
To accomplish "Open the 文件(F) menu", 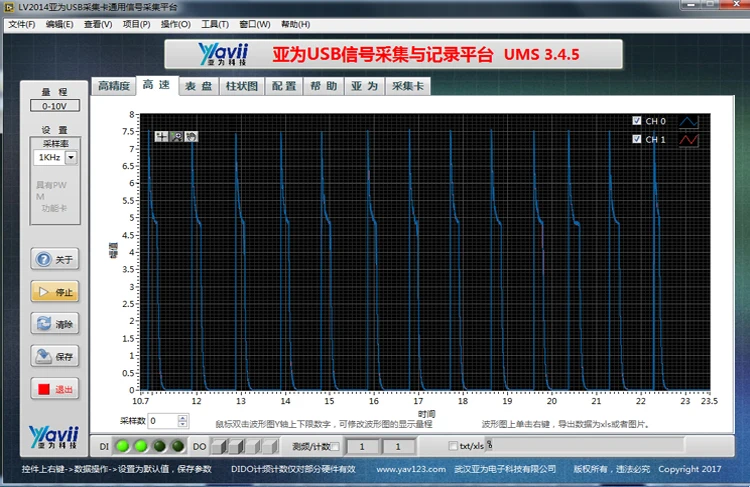I will coord(22,24).
